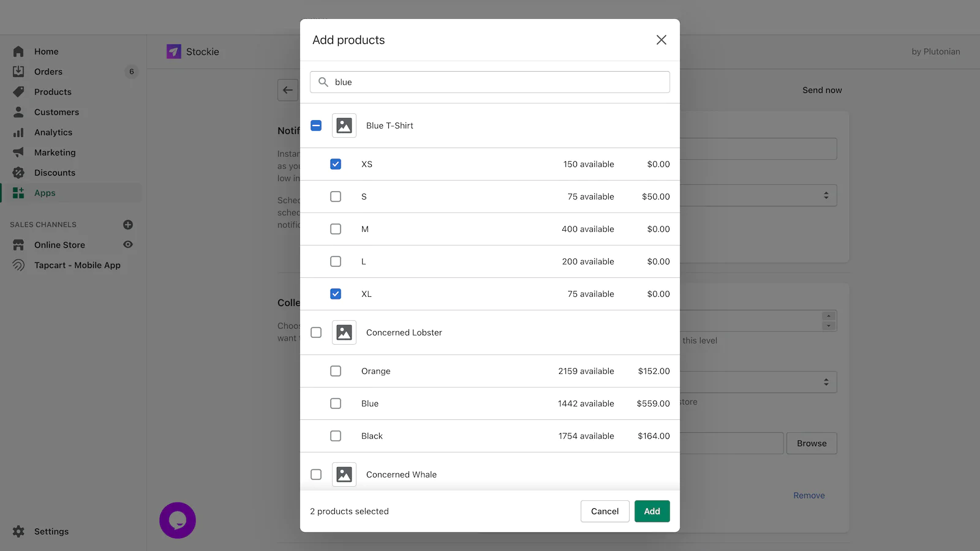The image size is (980, 551).
Task: Click the green Add button
Action: 652,511
